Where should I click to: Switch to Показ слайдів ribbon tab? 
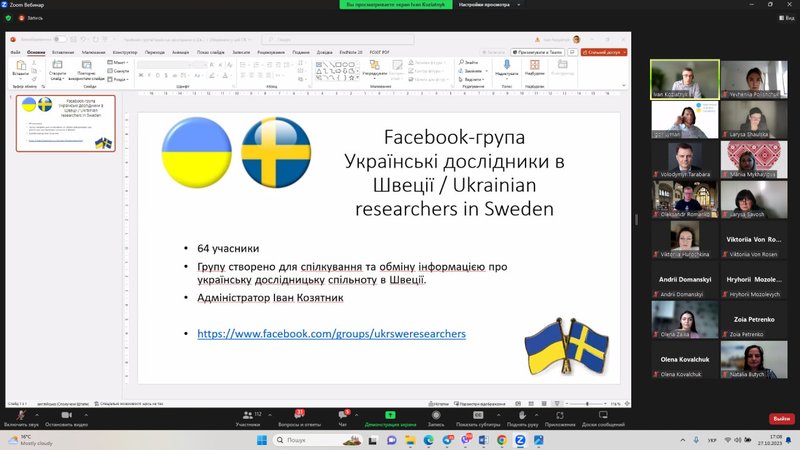211,52
